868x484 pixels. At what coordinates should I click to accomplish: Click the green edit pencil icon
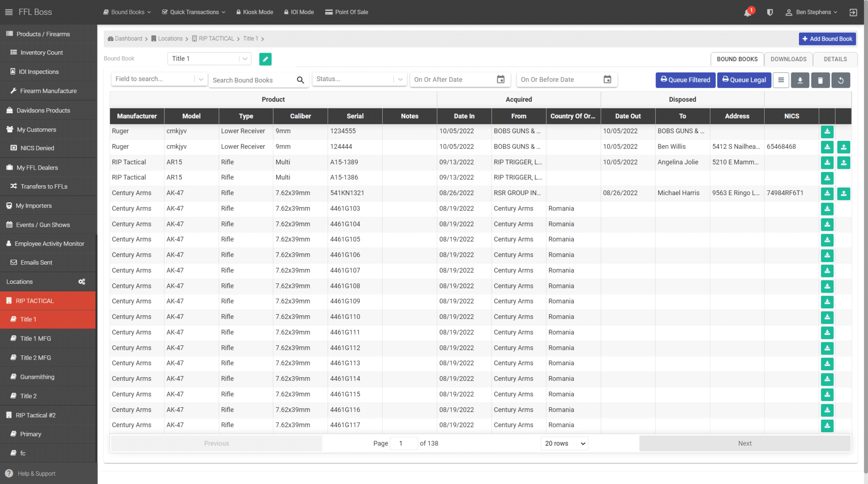pyautogui.click(x=265, y=59)
